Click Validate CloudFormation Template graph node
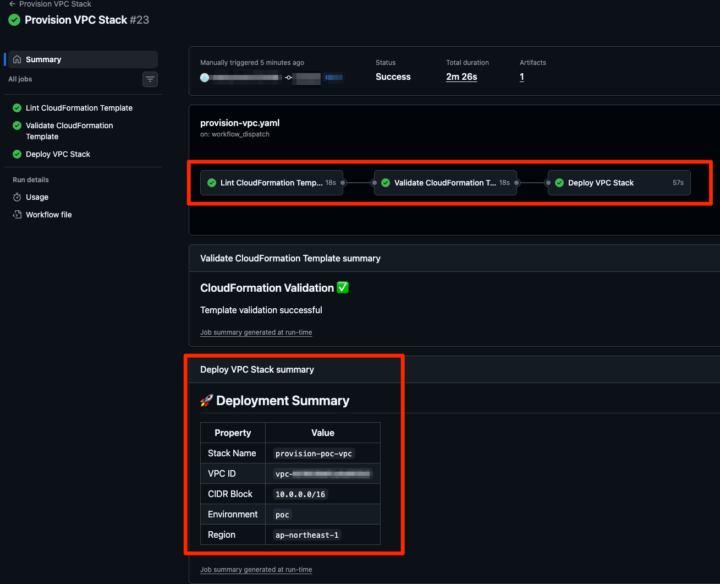This screenshot has width=720, height=584. coord(445,183)
